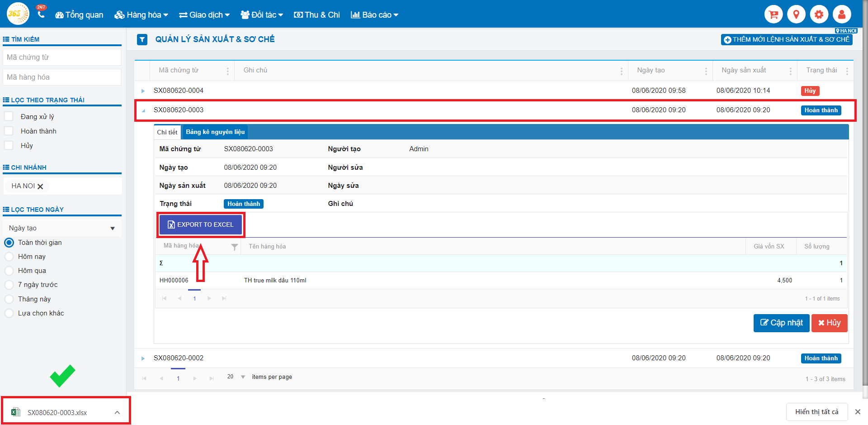
Task: Expand row SX080620-0004
Action: click(143, 91)
